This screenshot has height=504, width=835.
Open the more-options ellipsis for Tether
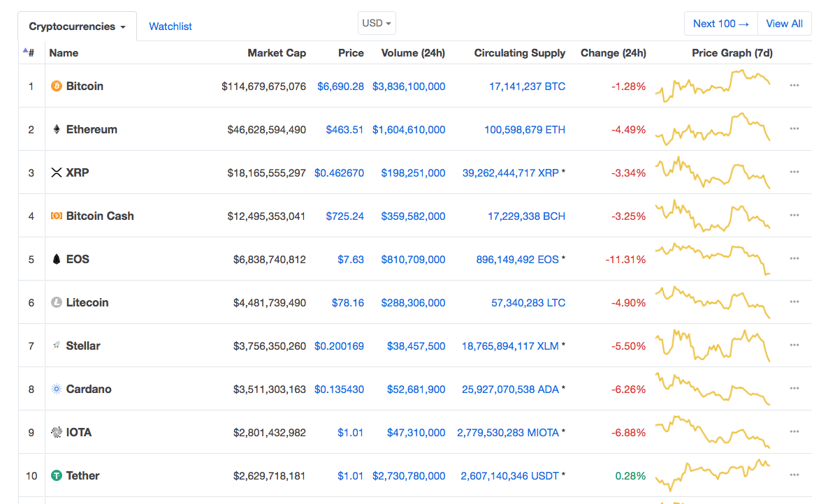pyautogui.click(x=794, y=475)
